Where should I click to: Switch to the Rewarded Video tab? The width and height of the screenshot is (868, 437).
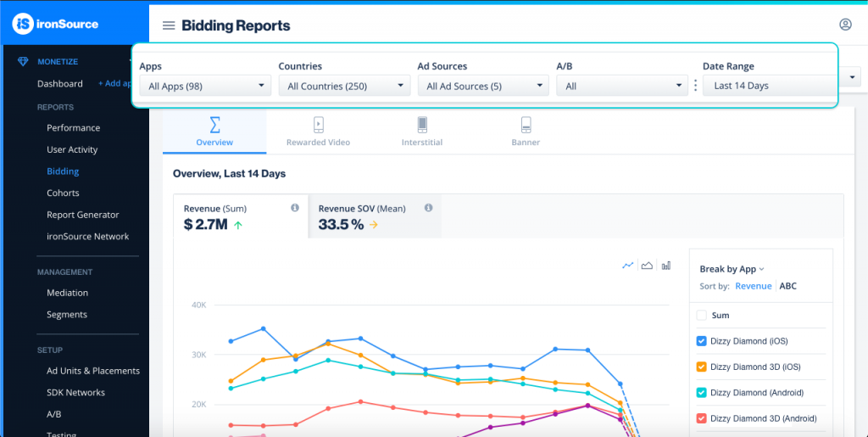pyautogui.click(x=319, y=132)
